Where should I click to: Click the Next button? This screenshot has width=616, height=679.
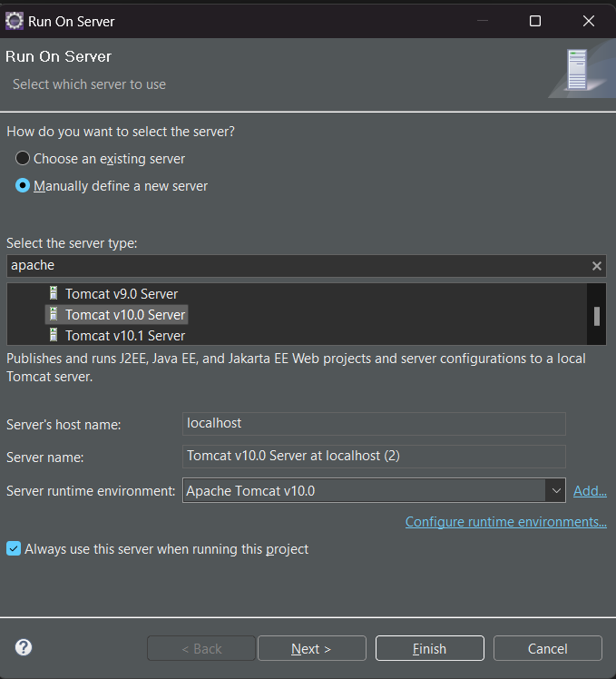click(312, 648)
